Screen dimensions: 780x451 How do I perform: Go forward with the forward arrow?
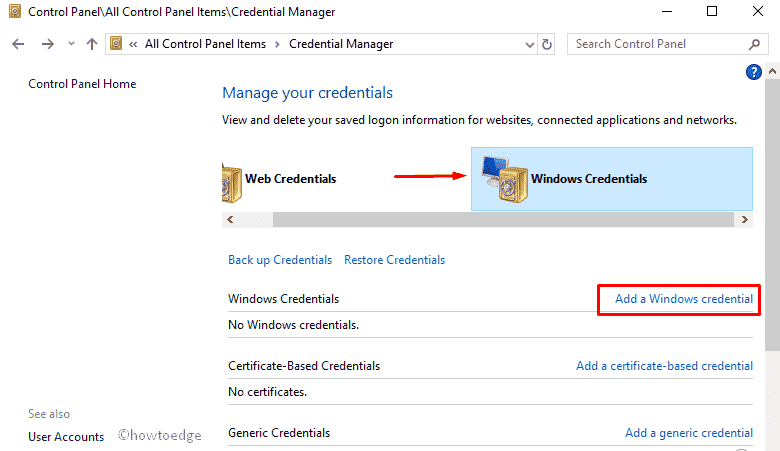47,44
